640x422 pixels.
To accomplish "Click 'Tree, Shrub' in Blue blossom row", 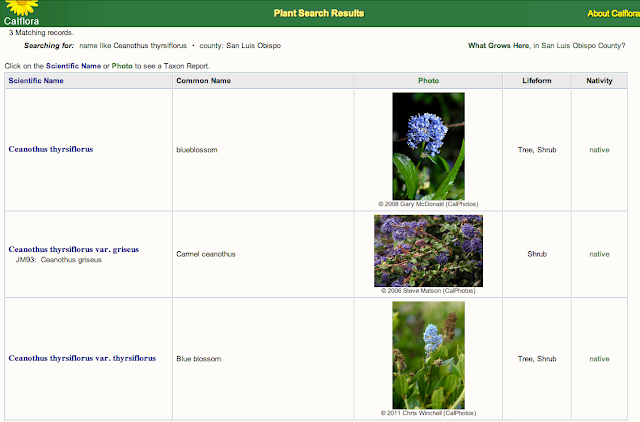I will (537, 359).
